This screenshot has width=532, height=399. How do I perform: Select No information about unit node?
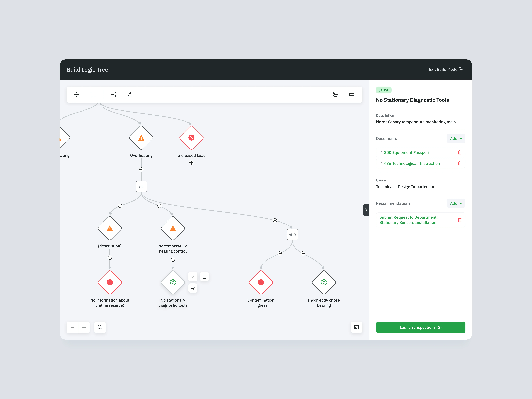110,282
